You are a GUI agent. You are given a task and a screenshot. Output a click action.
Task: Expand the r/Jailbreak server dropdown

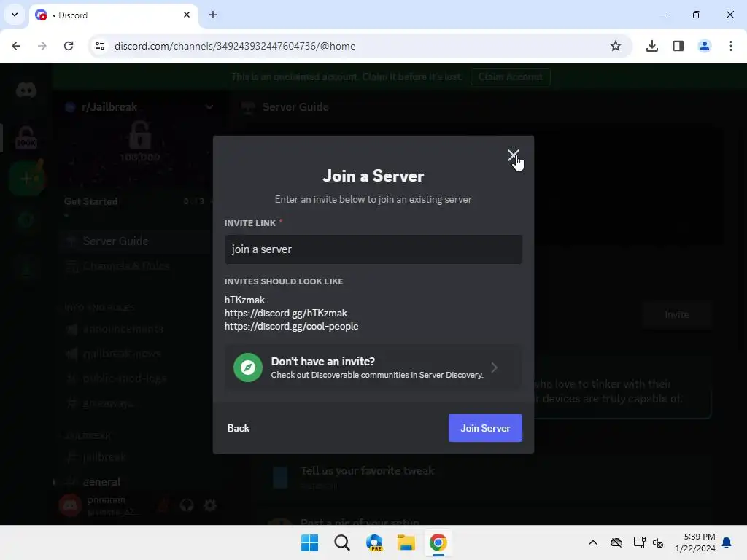coord(209,107)
